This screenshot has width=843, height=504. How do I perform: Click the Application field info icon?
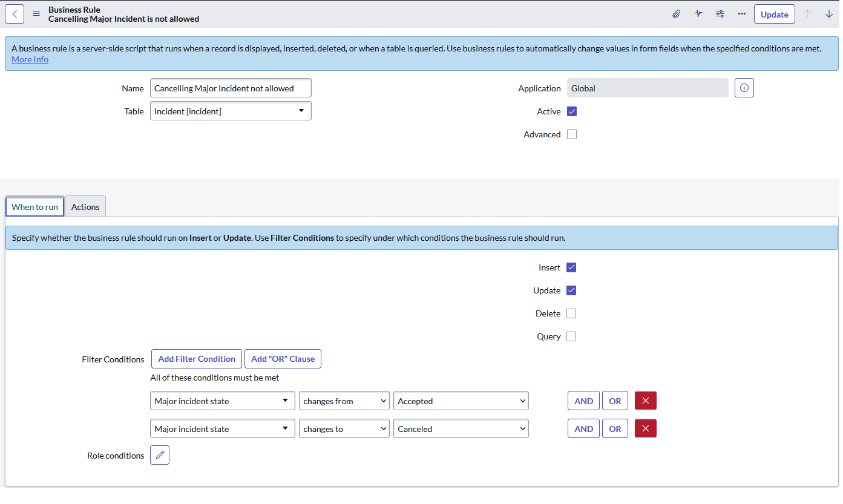[744, 87]
